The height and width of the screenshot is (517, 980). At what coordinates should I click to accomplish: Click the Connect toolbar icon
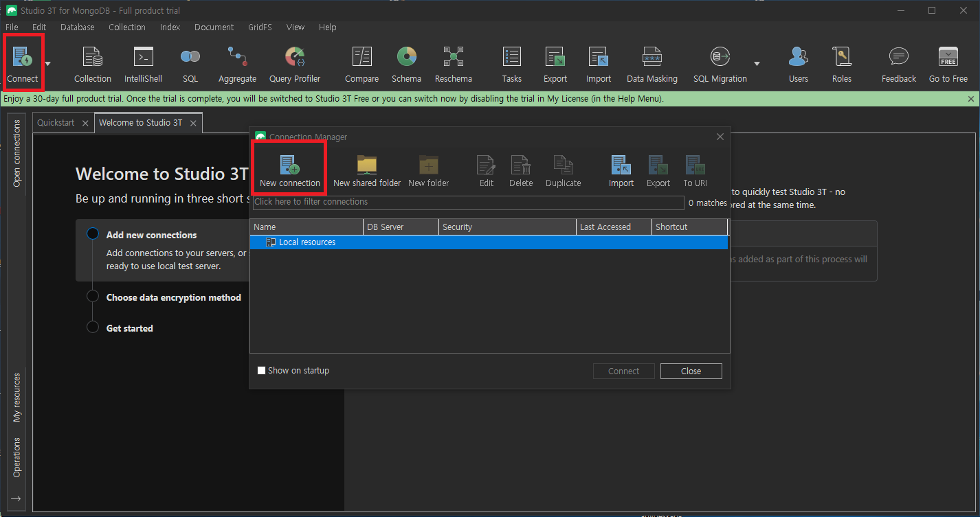coord(23,63)
